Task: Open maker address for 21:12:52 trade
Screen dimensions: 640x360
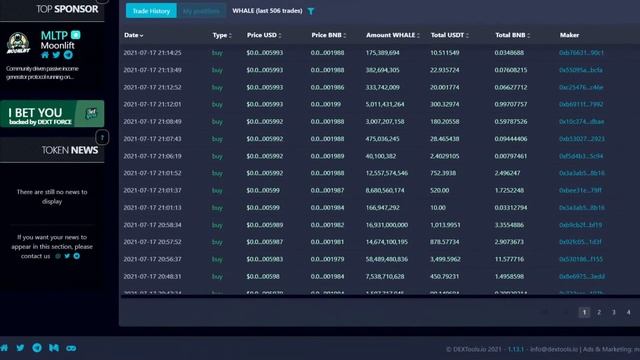Action: 581,87
